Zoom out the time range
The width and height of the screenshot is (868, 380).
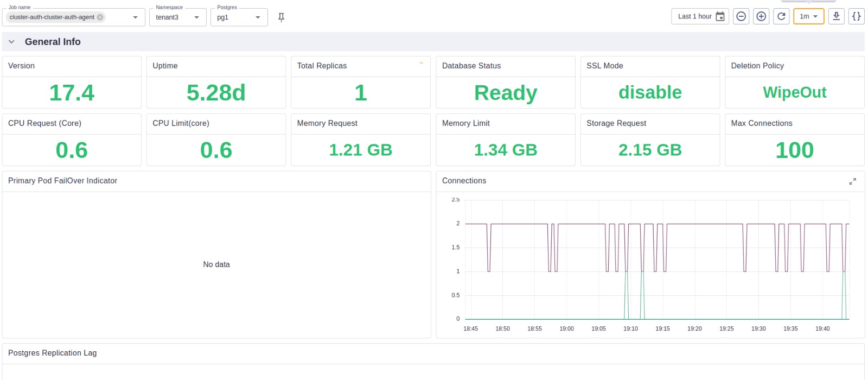point(741,16)
